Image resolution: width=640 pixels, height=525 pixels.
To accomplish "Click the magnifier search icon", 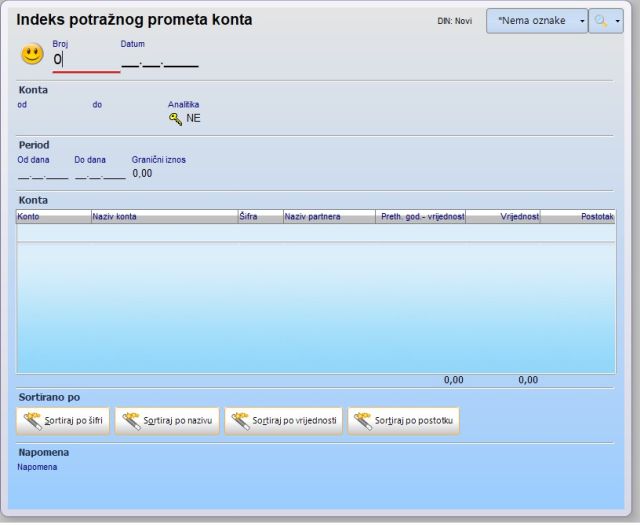I will (601, 21).
